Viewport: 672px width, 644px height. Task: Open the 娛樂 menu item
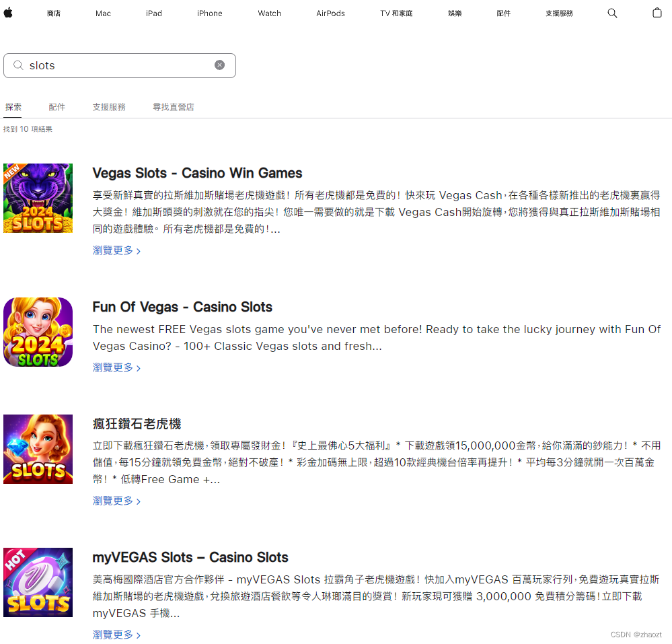[455, 13]
